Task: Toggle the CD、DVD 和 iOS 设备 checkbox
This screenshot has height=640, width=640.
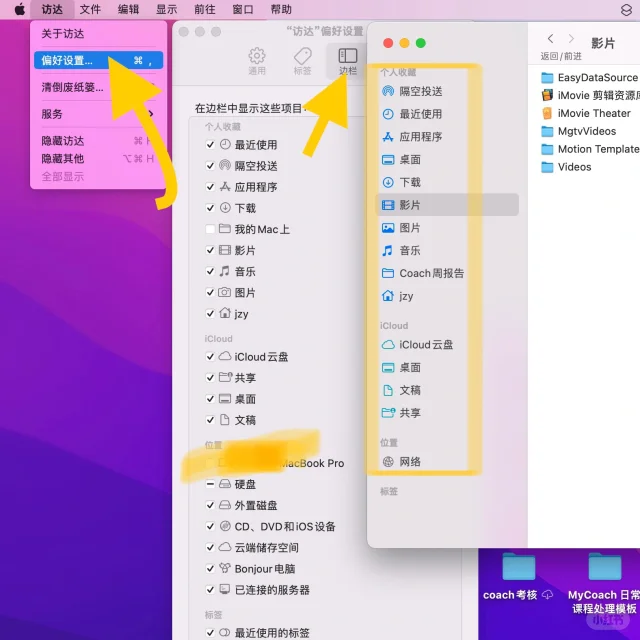Action: click(210, 527)
